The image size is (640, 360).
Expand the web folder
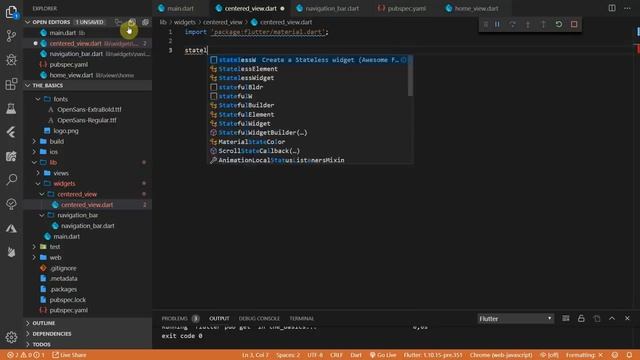[34, 258]
